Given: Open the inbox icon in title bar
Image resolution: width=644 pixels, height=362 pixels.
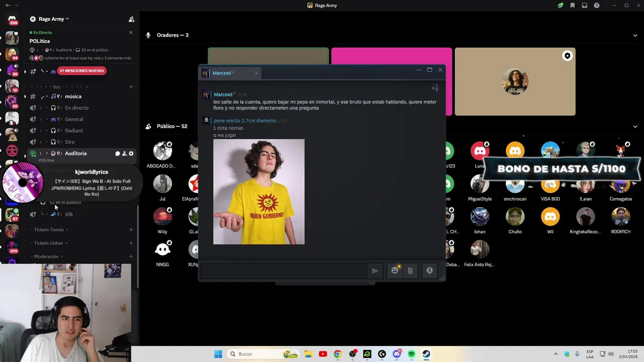Looking at the screenshot, I should 585,6.
